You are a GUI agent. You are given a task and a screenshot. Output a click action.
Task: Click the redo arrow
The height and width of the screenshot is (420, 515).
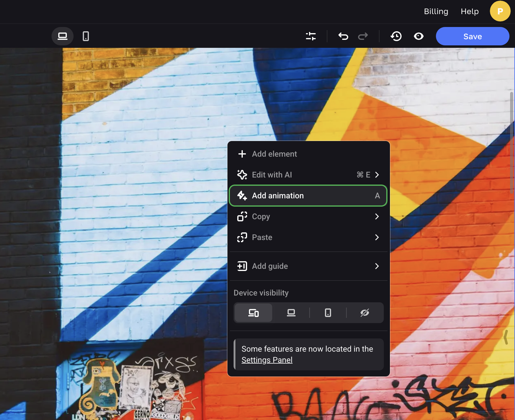click(363, 36)
